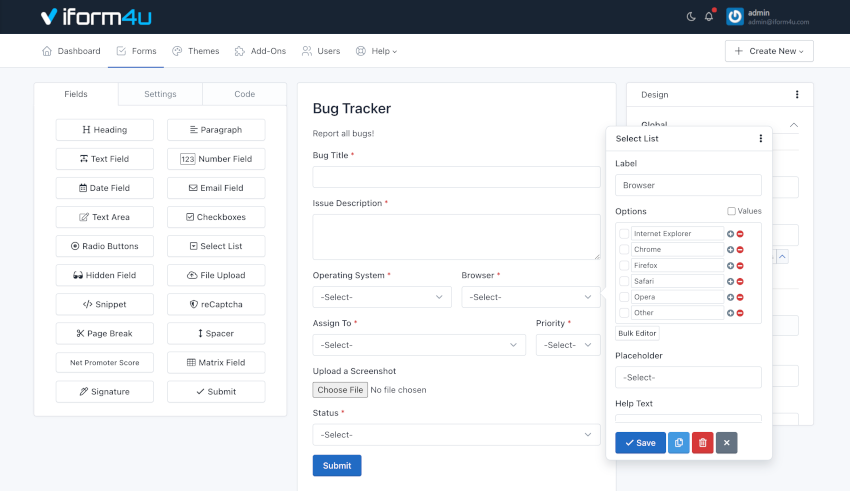Open the Create New dropdown

[x=768, y=51]
